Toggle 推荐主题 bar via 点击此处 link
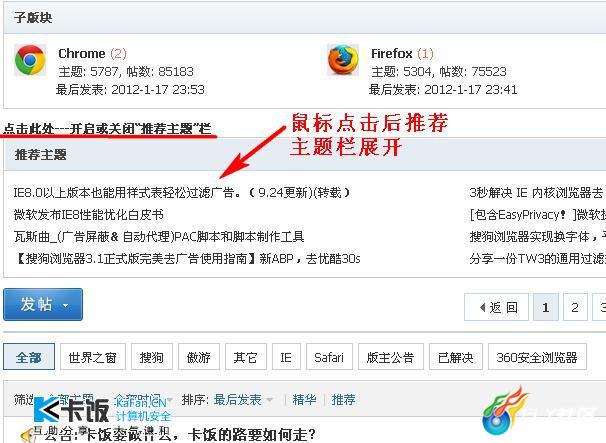 pyautogui.click(x=108, y=128)
